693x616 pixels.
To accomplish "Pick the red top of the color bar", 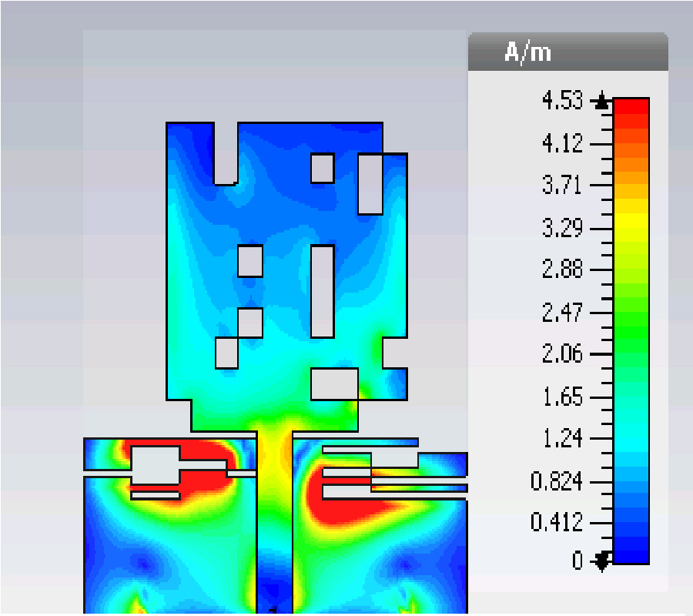I will click(631, 108).
